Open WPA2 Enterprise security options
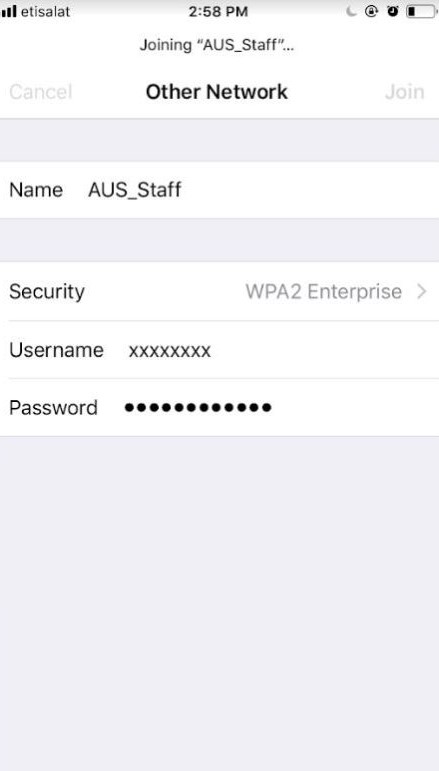The width and height of the screenshot is (439, 771). click(323, 292)
